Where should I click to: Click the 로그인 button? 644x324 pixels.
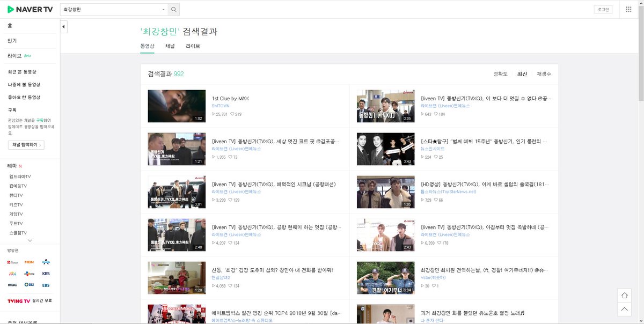pyautogui.click(x=603, y=10)
